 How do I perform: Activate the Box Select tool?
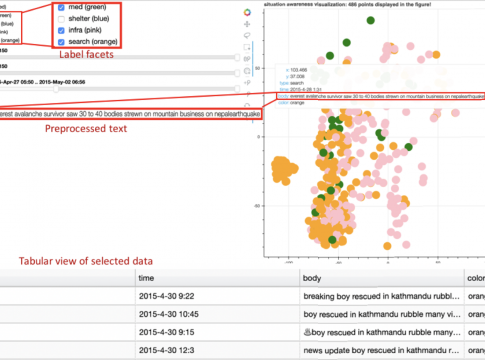247,47
